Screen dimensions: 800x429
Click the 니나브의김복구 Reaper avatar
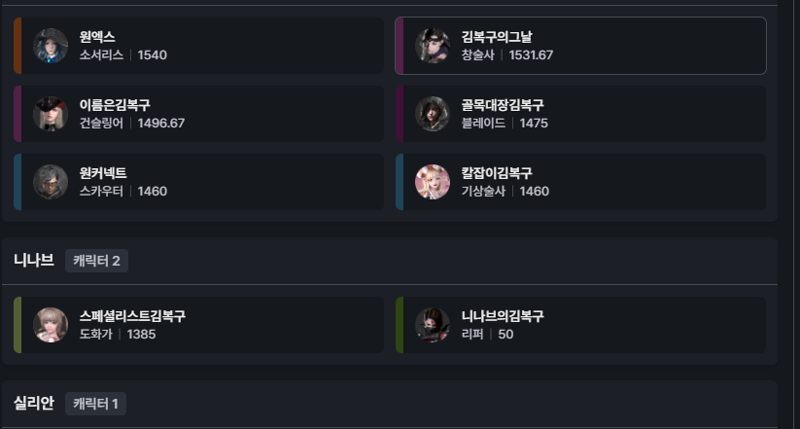(x=433, y=325)
